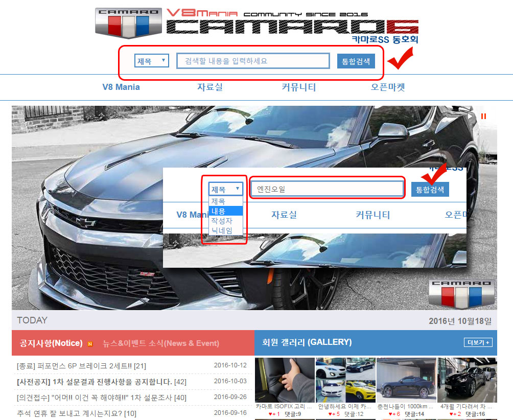Click the 댓글:12 comment count in the gallery
Viewport: 513px width, 420px height.
354,414
